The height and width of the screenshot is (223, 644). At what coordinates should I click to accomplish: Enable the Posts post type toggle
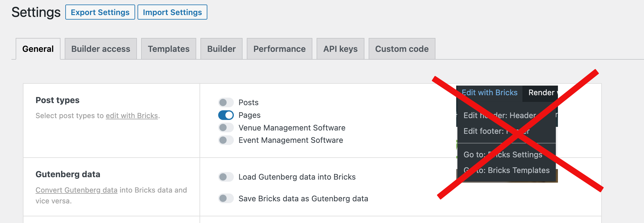click(x=226, y=102)
